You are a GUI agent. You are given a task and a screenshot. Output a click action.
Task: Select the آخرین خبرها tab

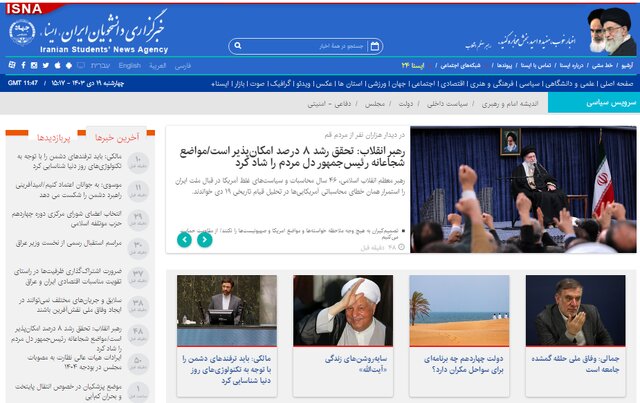115,137
